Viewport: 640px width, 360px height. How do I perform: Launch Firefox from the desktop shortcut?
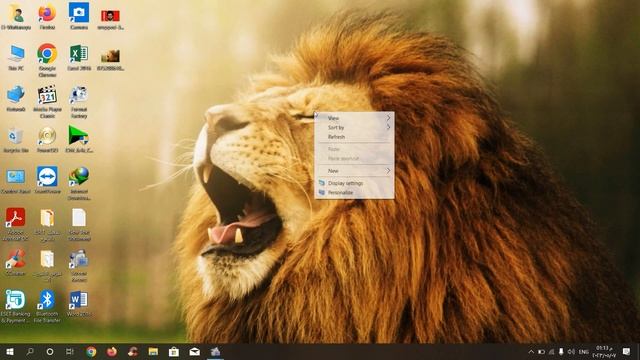[x=47, y=16]
